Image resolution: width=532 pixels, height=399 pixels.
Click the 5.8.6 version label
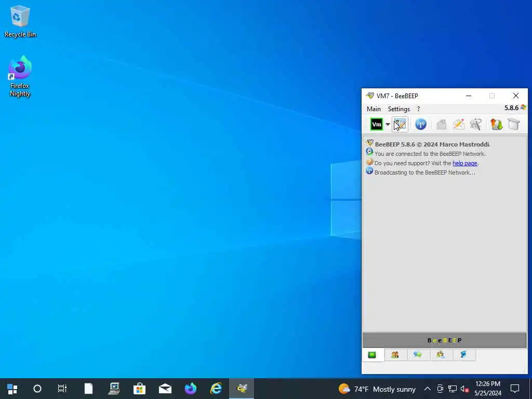click(511, 108)
